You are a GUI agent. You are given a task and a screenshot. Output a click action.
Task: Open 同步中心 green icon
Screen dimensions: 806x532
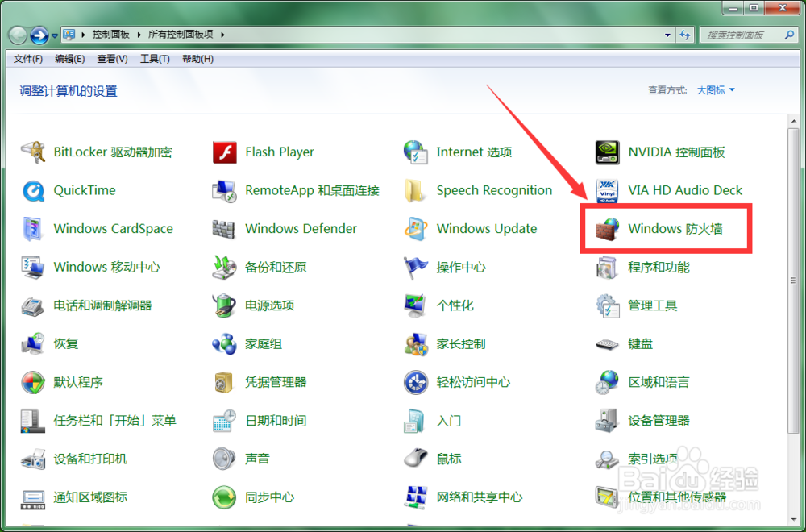coord(225,497)
